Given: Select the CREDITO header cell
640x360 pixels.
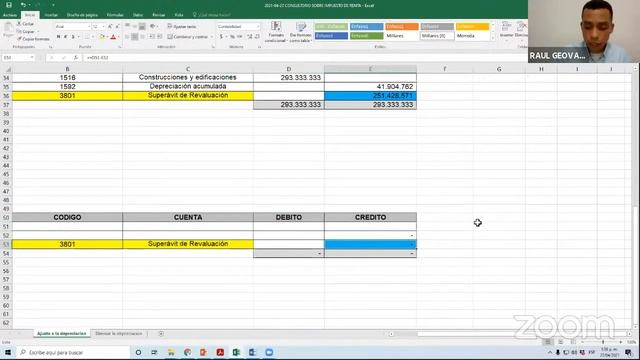Looking at the screenshot, I should [x=370, y=217].
